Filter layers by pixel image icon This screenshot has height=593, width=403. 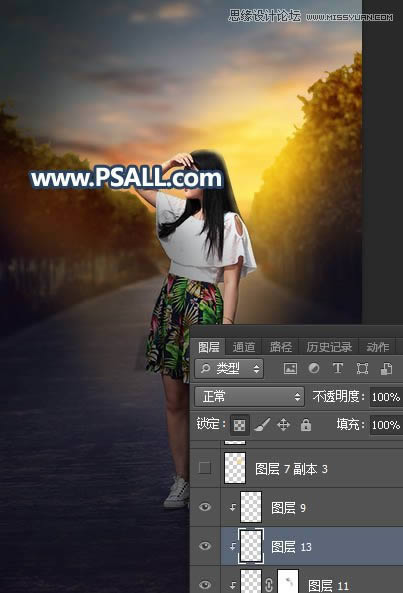[290, 368]
